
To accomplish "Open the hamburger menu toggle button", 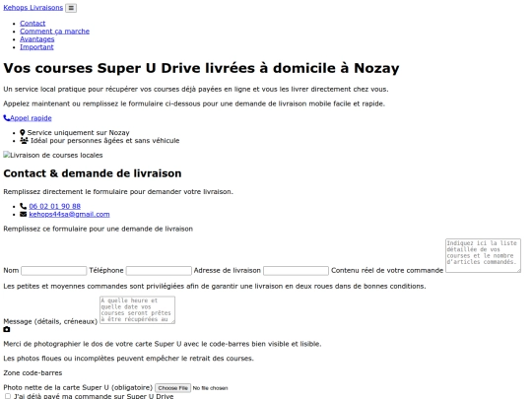I will [71, 8].
